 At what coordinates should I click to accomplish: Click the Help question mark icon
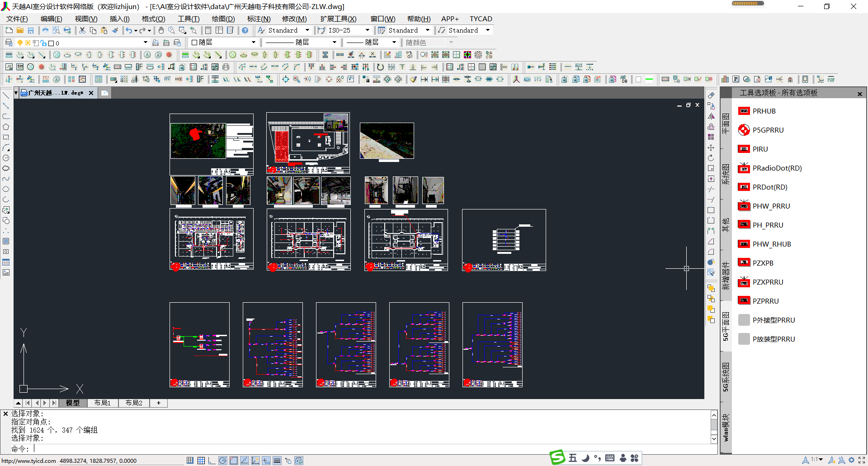(x=245, y=30)
